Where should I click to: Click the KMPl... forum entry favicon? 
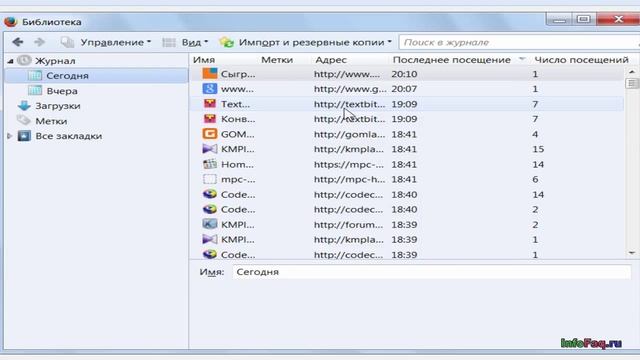click(210, 224)
